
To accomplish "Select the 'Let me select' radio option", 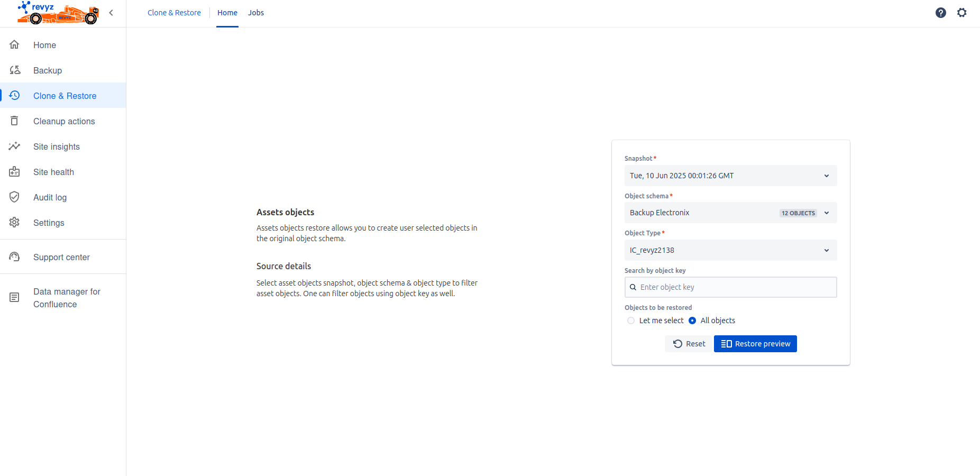I will 631,321.
